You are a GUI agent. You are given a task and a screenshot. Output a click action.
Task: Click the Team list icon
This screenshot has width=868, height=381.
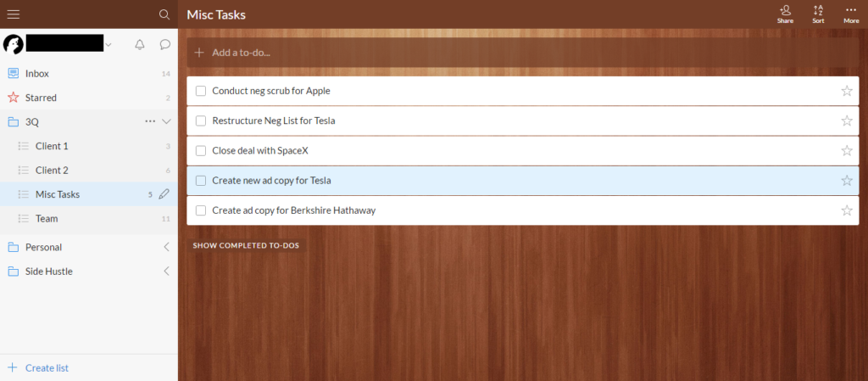23,219
